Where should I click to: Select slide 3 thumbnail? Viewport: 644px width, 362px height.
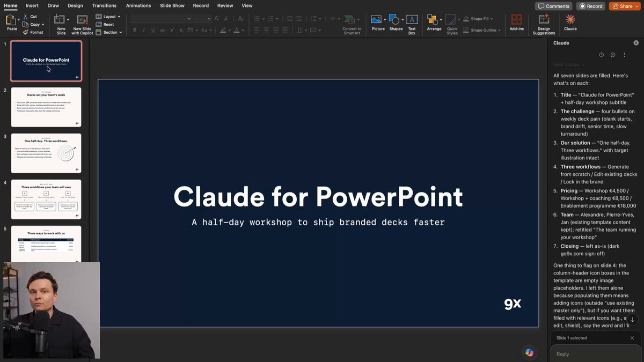point(46,153)
